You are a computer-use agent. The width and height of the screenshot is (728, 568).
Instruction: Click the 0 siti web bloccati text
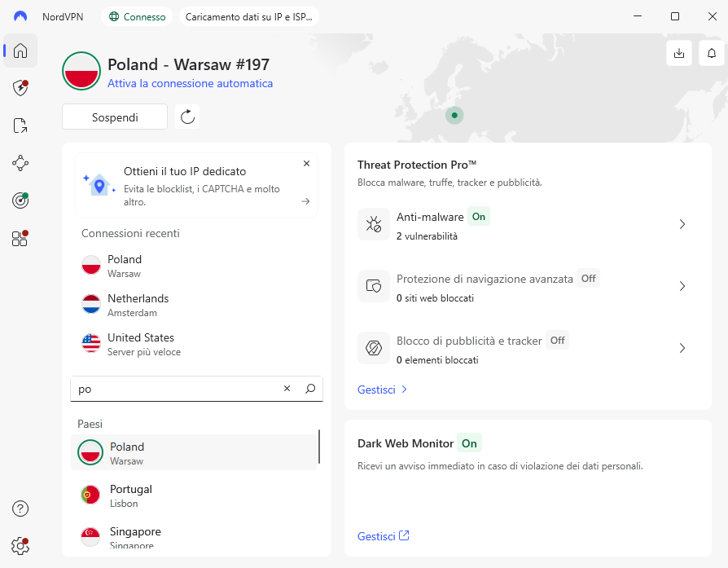coord(435,298)
